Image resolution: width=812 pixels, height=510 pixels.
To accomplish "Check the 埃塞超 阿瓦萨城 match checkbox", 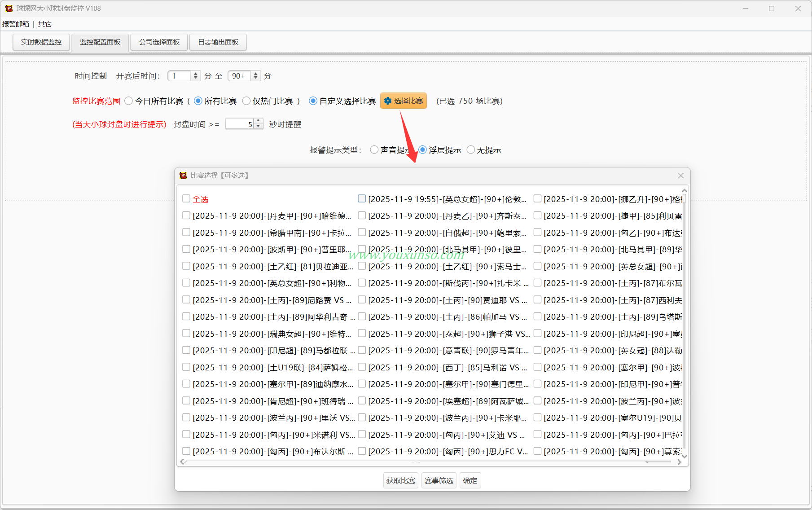I will pyautogui.click(x=362, y=400).
